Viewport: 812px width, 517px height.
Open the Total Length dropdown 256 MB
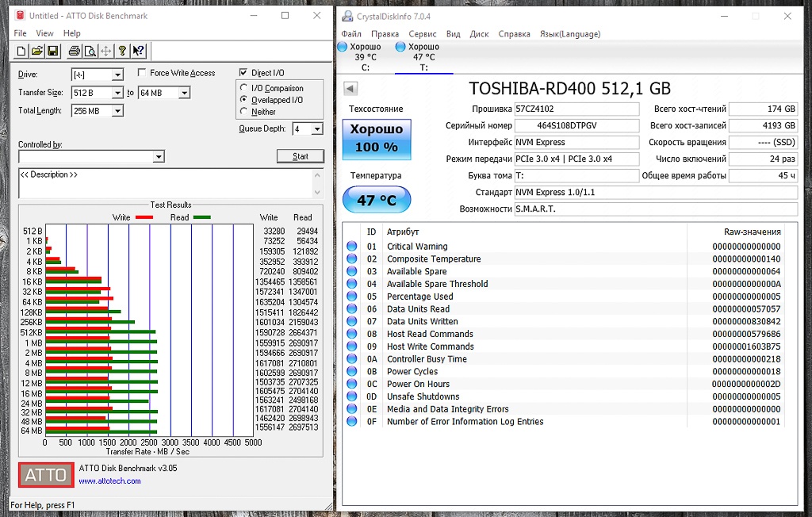[x=118, y=111]
